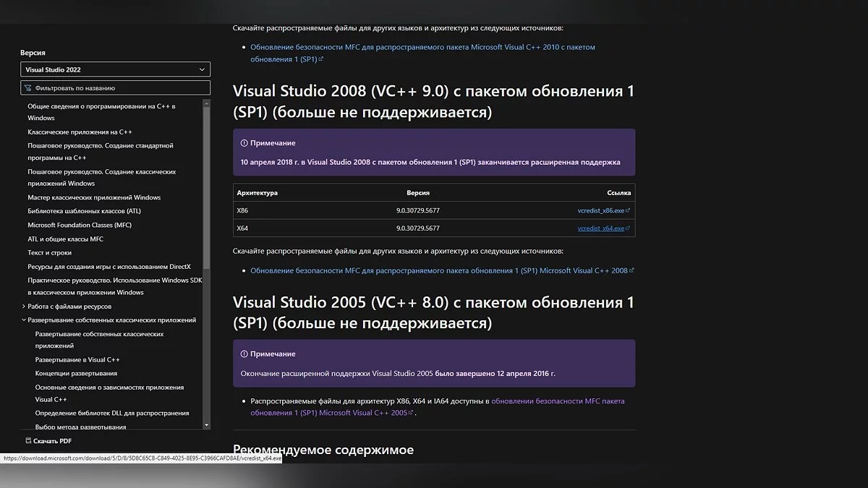
Task: Collapse 'Развертывание собственных классических приложений' section
Action: (24, 320)
